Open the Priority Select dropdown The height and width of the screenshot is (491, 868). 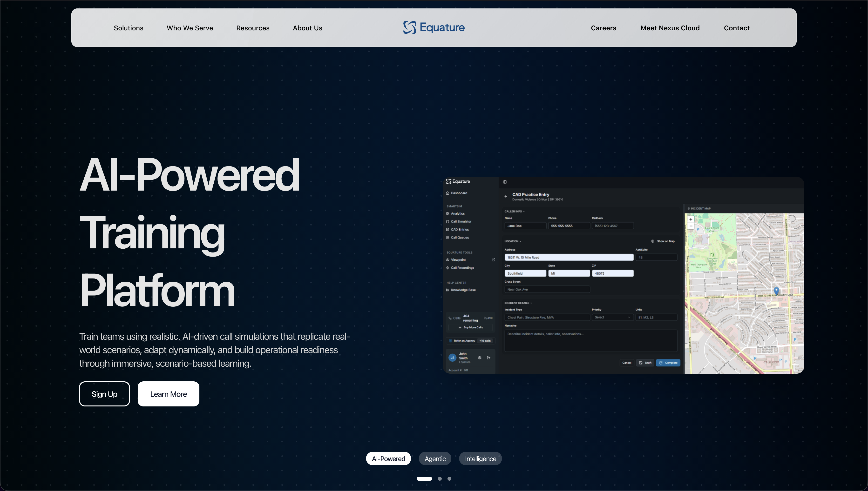tap(612, 317)
